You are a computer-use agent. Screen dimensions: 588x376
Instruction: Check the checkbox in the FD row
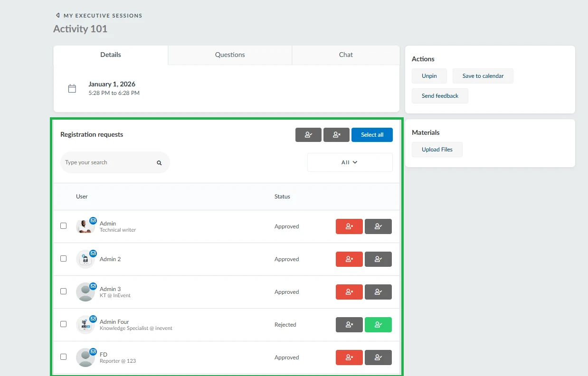(63, 357)
